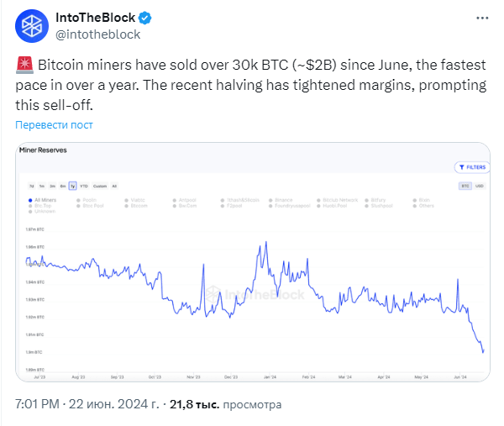This screenshot has height=426, width=504.
Task: Choose the Custom date range option
Action: click(x=100, y=186)
